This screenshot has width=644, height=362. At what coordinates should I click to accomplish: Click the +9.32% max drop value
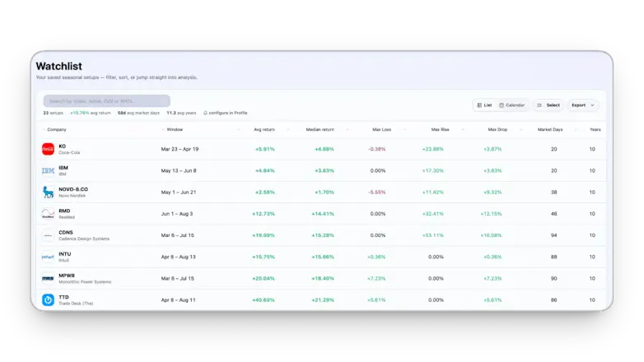click(x=492, y=192)
